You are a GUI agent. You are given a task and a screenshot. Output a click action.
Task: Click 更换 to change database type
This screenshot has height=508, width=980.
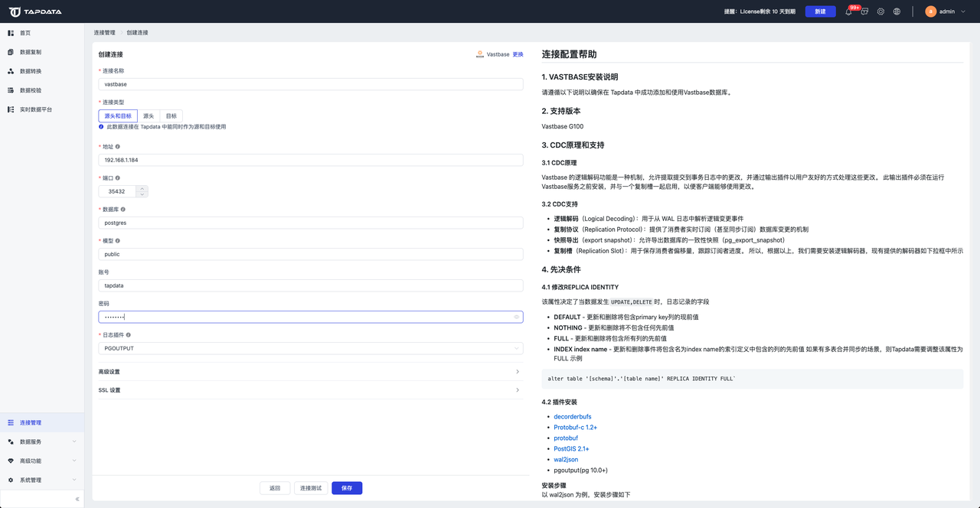pyautogui.click(x=518, y=54)
